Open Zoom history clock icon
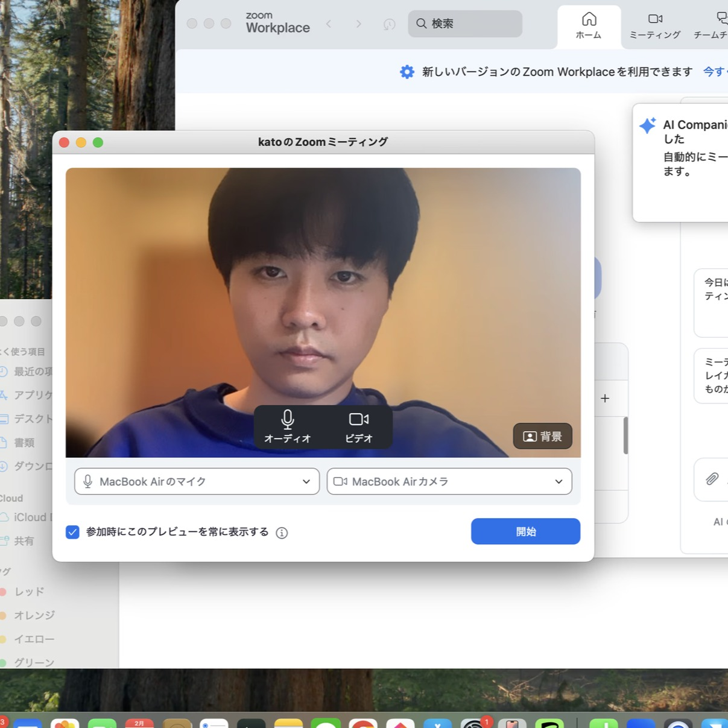This screenshot has height=728, width=728. [389, 24]
